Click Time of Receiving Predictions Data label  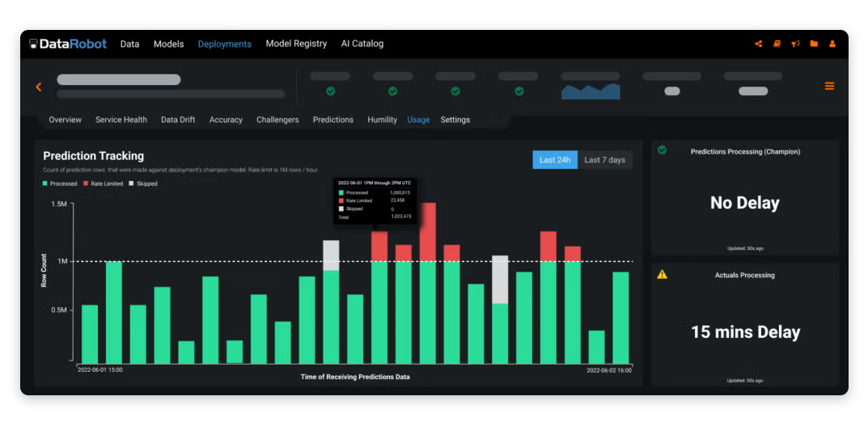(x=355, y=377)
